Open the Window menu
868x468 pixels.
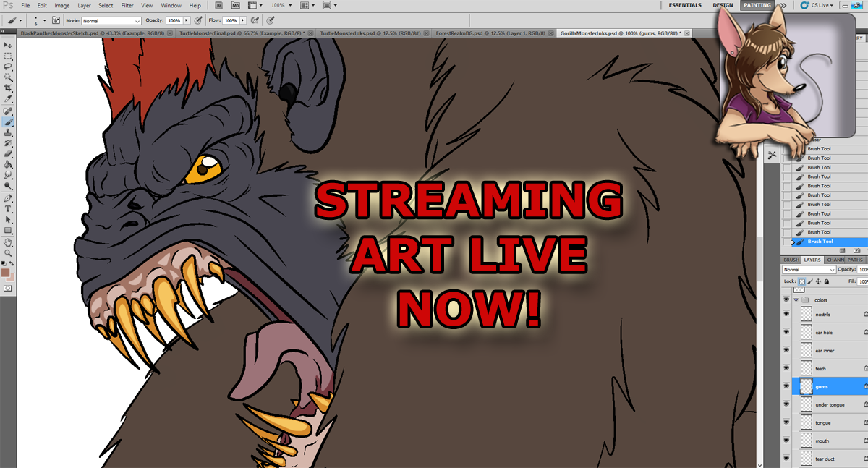(171, 5)
